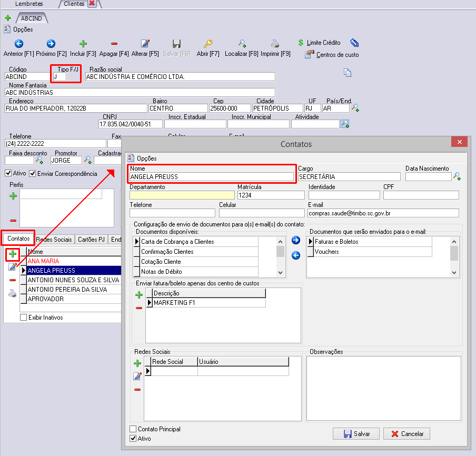Open the Redes Sociais tab
The image size is (476, 456).
point(54,240)
